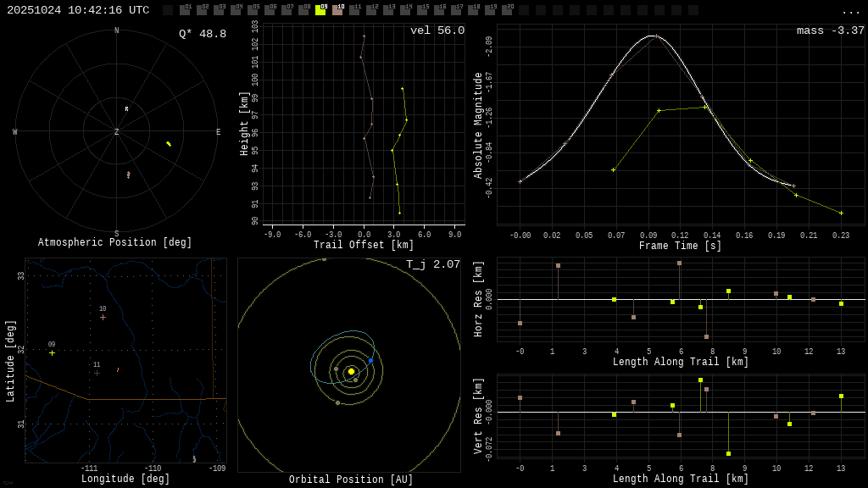The width and height of the screenshot is (868, 488).
Task: Click the radiant R marker in sky plot
Action: point(127,108)
